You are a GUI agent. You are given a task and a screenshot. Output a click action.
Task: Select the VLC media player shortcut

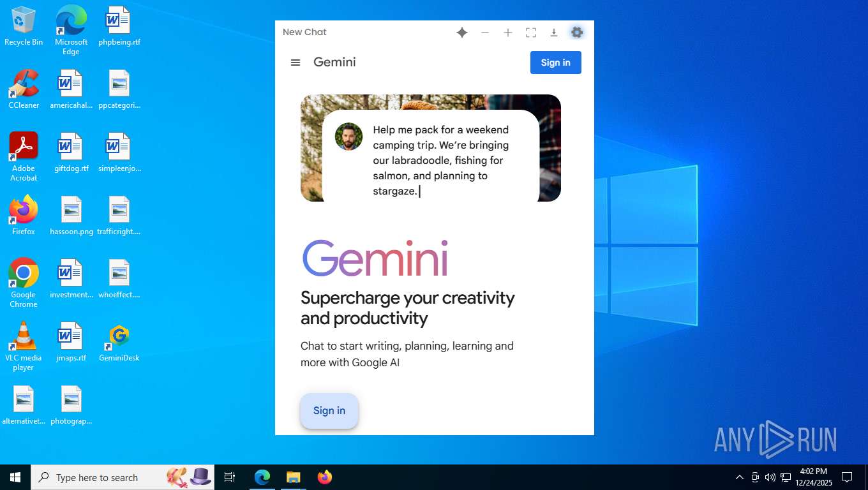point(24,346)
